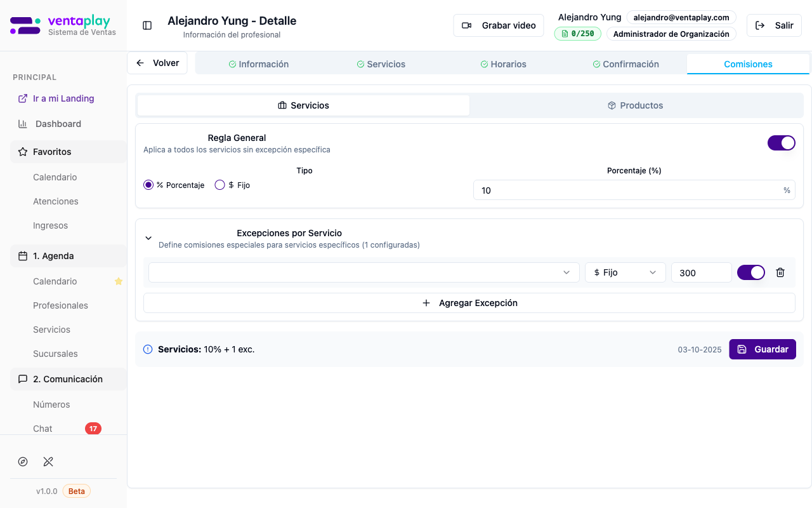Disable the Regla General toggle
Screen dimensions: 812x508
click(781, 143)
